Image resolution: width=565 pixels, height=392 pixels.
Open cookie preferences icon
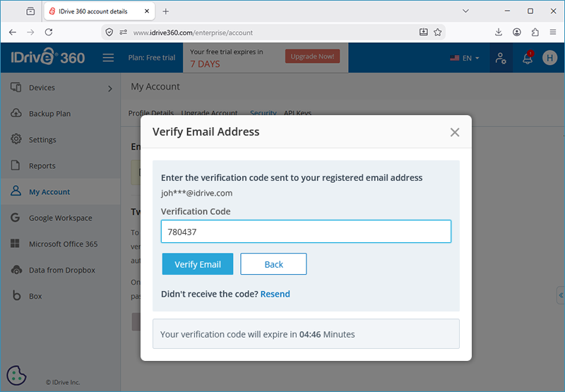[16, 375]
